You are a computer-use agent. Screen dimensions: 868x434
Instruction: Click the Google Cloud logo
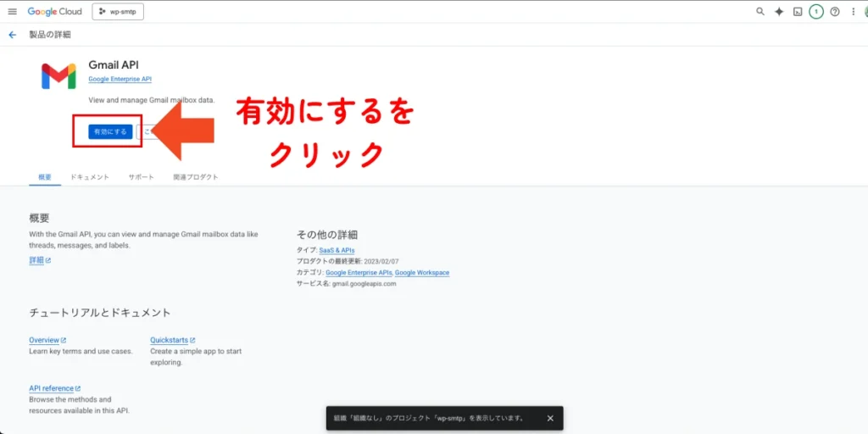click(x=54, y=12)
